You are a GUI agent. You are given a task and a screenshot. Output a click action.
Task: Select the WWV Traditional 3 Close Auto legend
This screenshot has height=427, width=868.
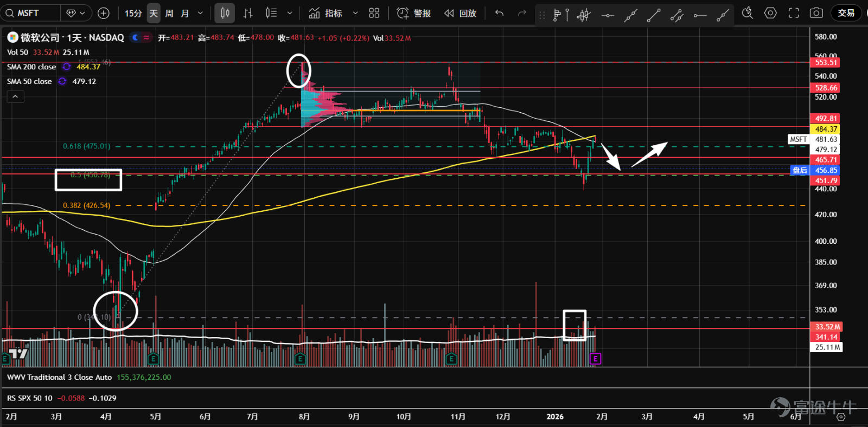point(59,377)
